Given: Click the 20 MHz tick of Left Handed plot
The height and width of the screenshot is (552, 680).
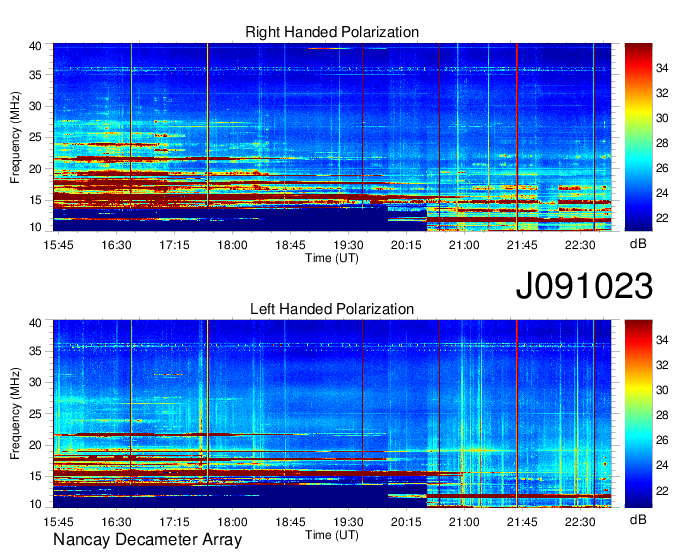Looking at the screenshot, I should (x=35, y=445).
